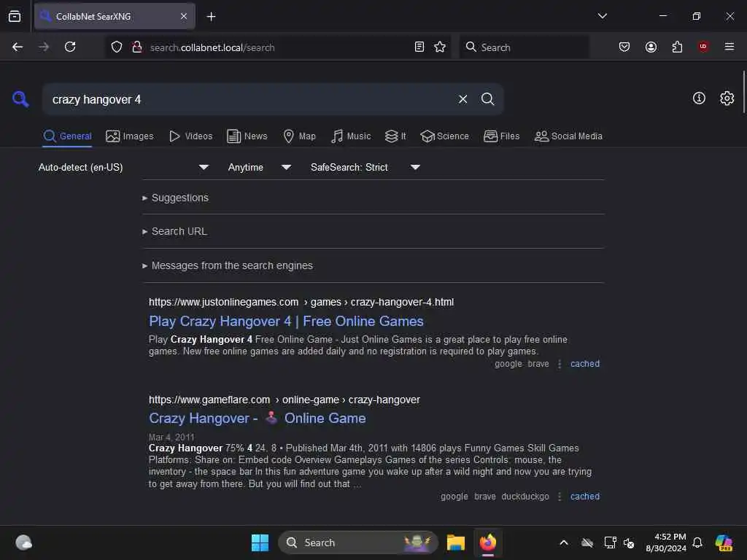Viewport: 747px width, 560px height.
Task: Click the justonlinegames.com result URL
Action: tap(301, 302)
